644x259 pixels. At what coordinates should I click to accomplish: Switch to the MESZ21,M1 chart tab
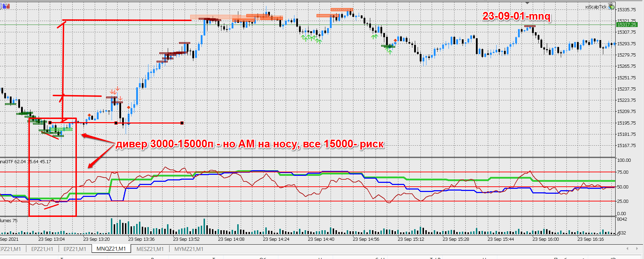click(150, 249)
